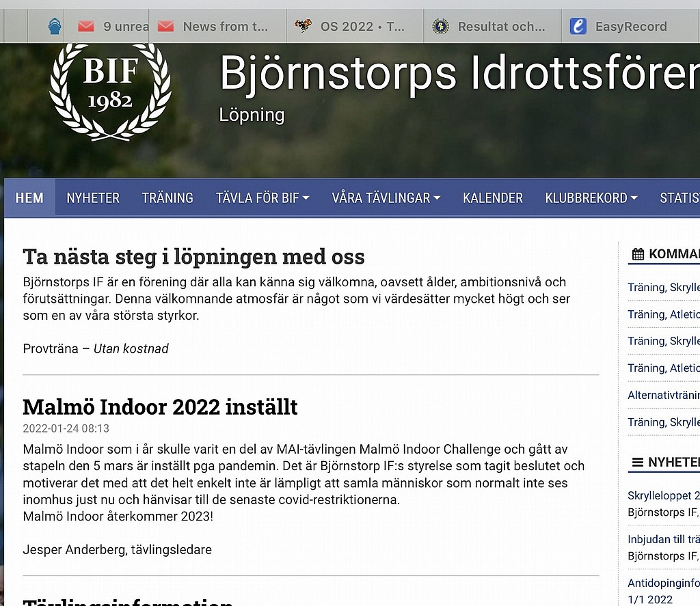Click the list icon beside sidebar NYHETER heading
This screenshot has width=700, height=606.
click(x=638, y=463)
